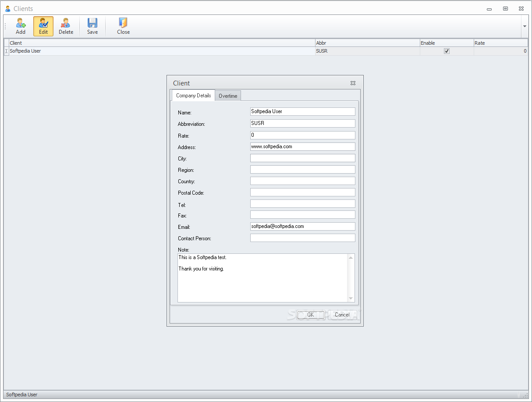The image size is (532, 402).
Task: Click the Rate input field in dialog
Action: coord(303,135)
